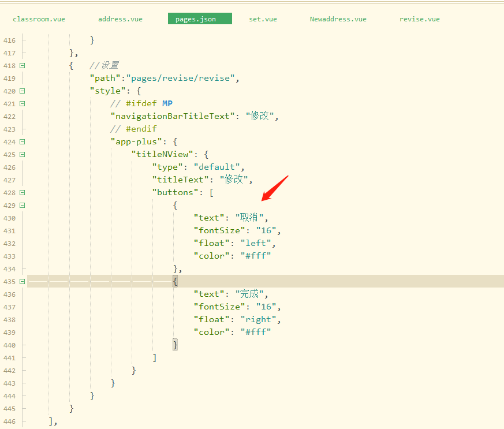Click "fontSize" key on line 431
Image resolution: width=504 pixels, height=429 pixels.
coord(219,230)
